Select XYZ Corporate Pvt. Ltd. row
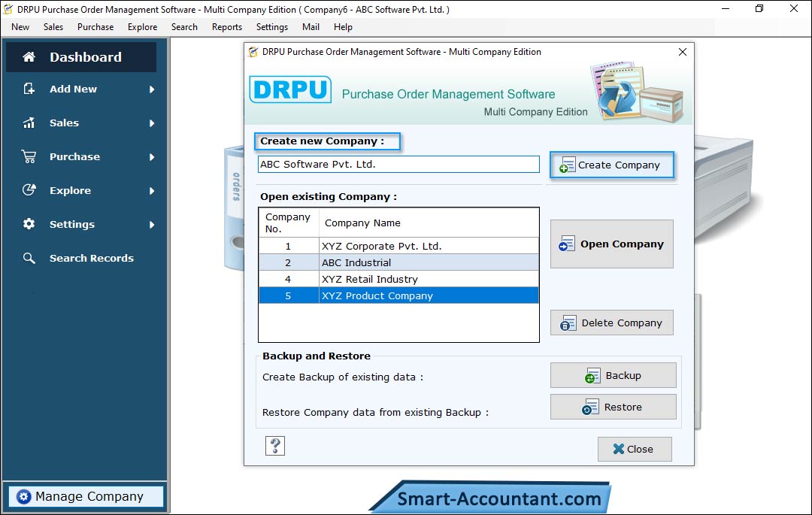812x515 pixels. tap(398, 246)
